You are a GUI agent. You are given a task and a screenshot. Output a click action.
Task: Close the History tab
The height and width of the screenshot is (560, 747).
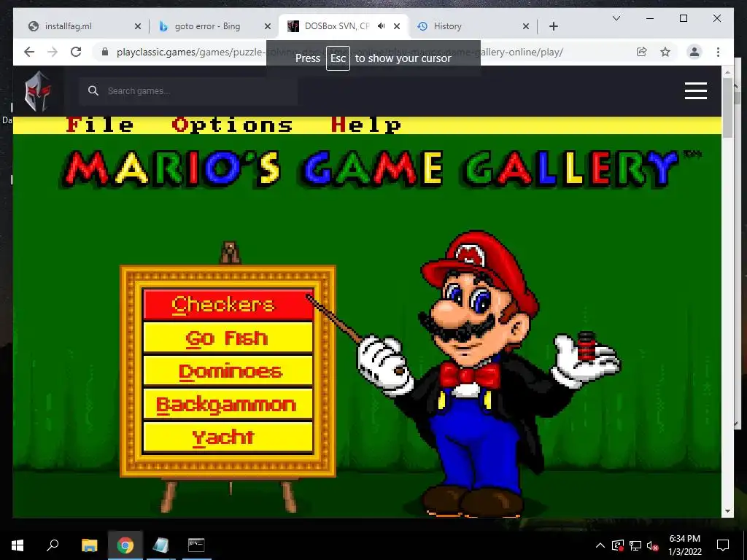[526, 26]
